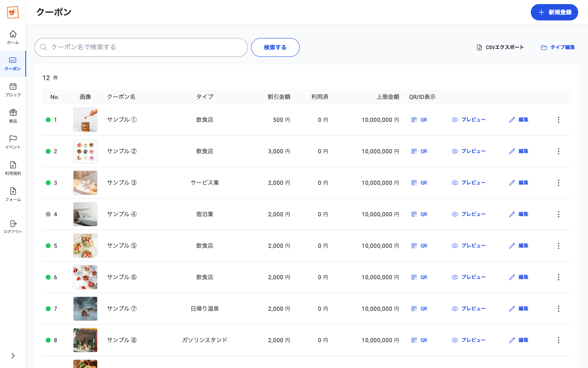Click the grey status dot of row 4
Screen dimensions: 588x368
(x=48, y=214)
